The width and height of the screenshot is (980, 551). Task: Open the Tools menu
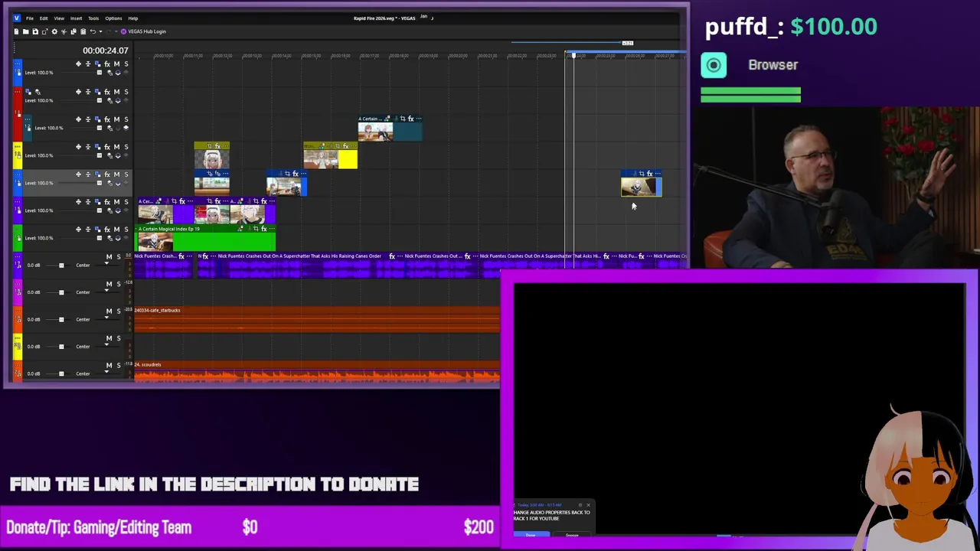click(93, 18)
